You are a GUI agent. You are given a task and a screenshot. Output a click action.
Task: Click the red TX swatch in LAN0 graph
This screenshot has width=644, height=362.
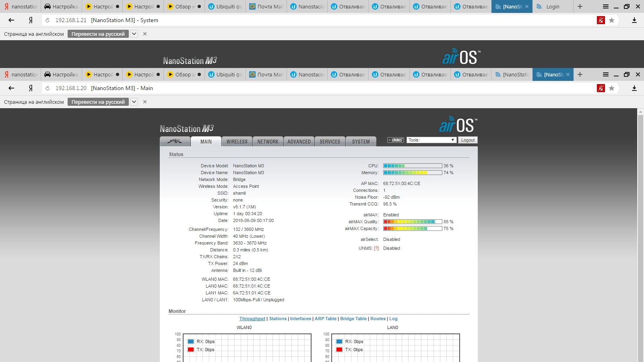tap(339, 350)
